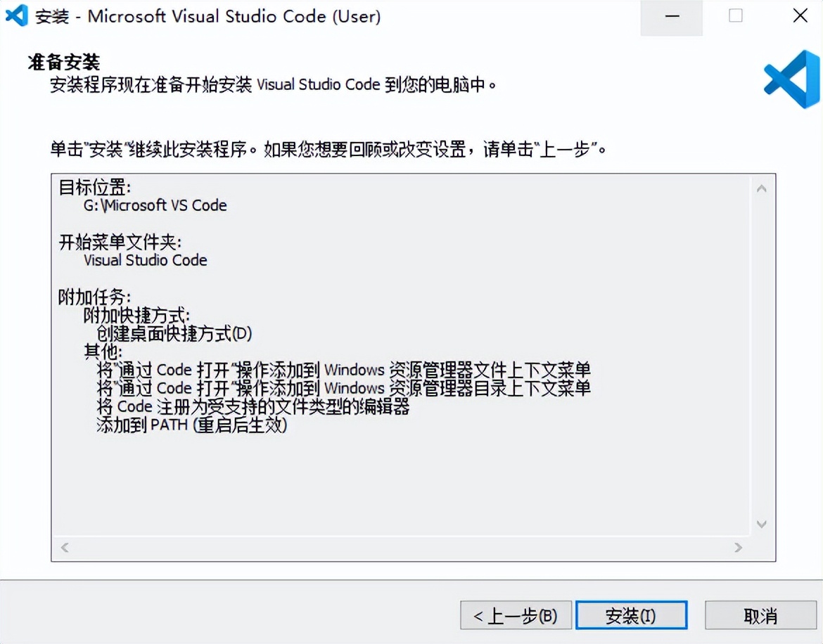Click the disabled maximize window button
This screenshot has height=644, width=823.
pos(735,15)
